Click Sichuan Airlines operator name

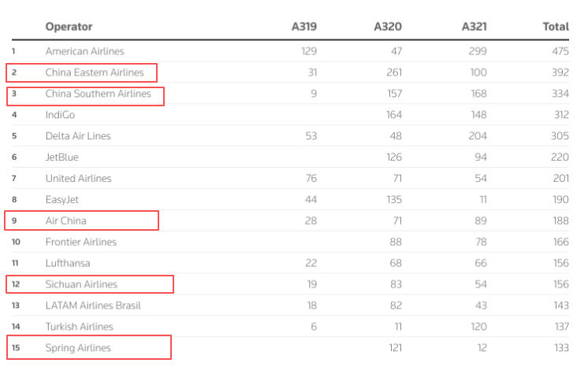click(81, 284)
